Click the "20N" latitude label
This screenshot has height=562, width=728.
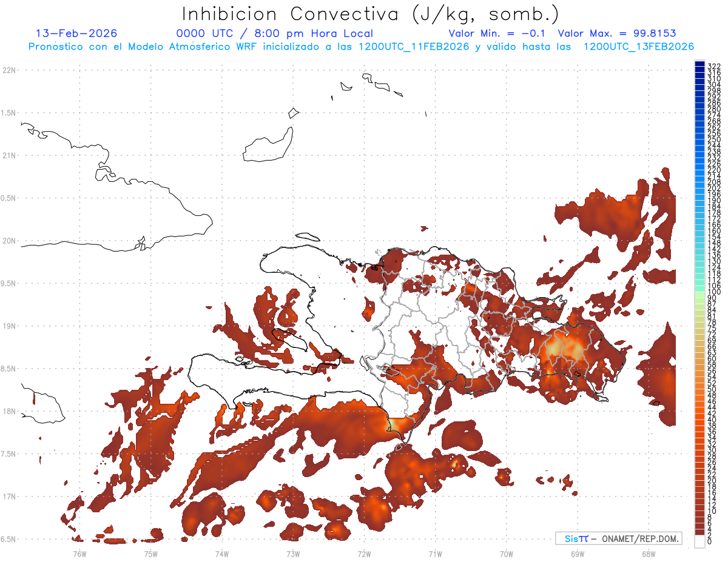point(9,241)
